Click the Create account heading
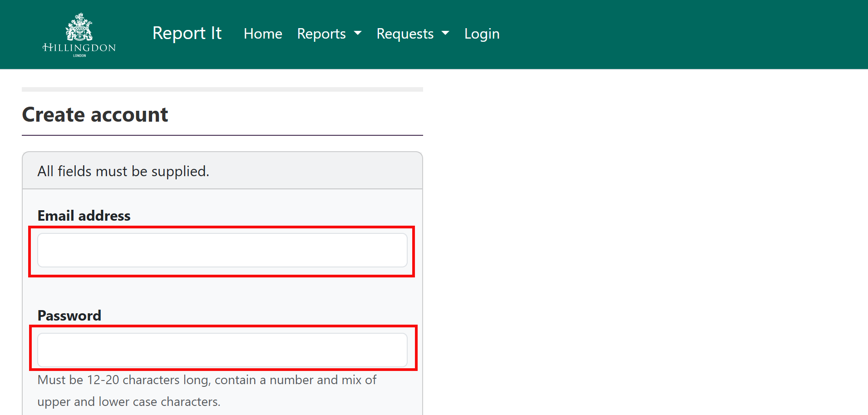Screen dimensions: 868x415 tap(95, 114)
